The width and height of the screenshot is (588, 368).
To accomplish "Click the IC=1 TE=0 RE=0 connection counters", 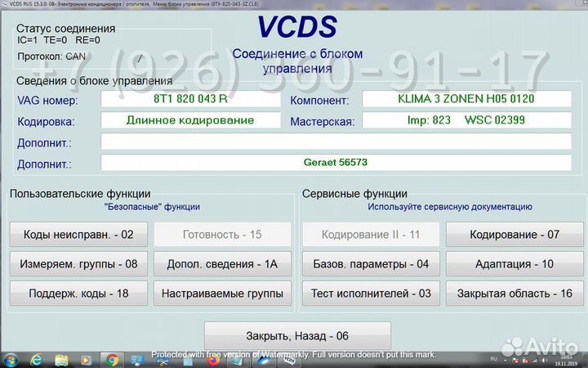I will tap(59, 40).
